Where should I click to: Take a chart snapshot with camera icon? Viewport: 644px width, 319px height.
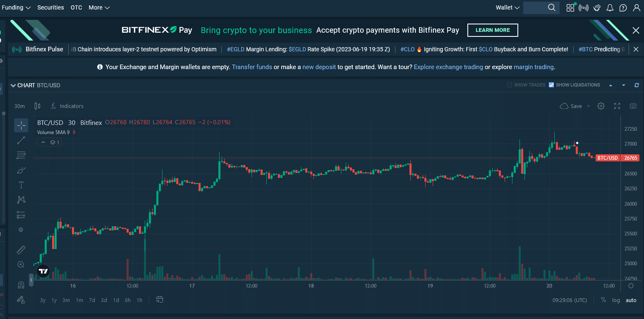pyautogui.click(x=633, y=106)
